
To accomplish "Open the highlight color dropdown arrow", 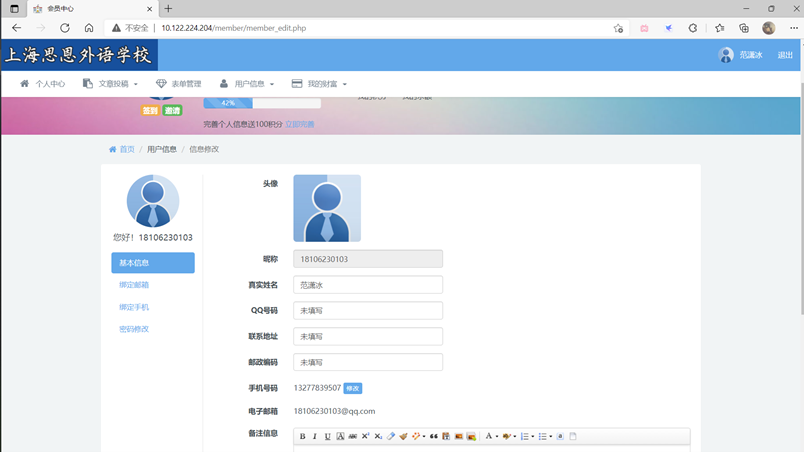I will [x=515, y=437].
